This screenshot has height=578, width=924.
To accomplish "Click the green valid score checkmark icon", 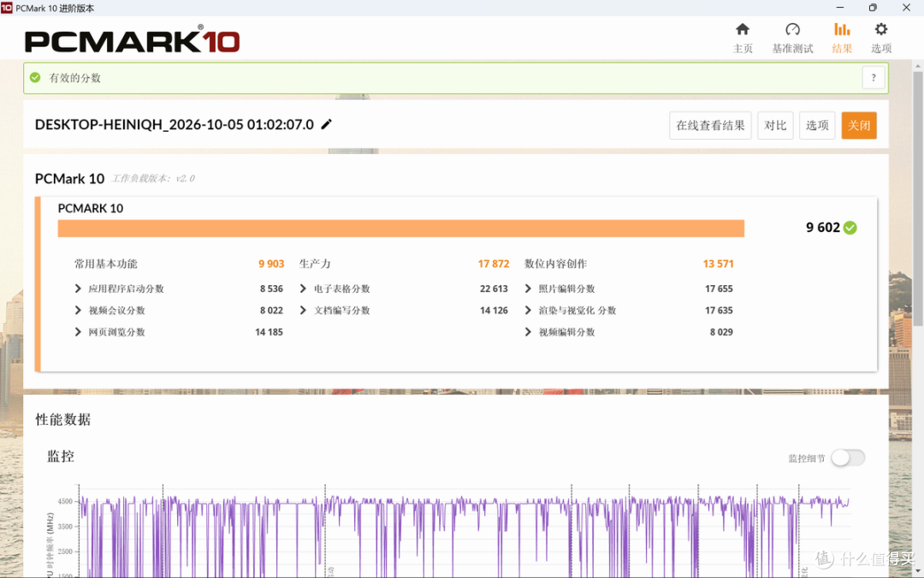I will pyautogui.click(x=35, y=77).
